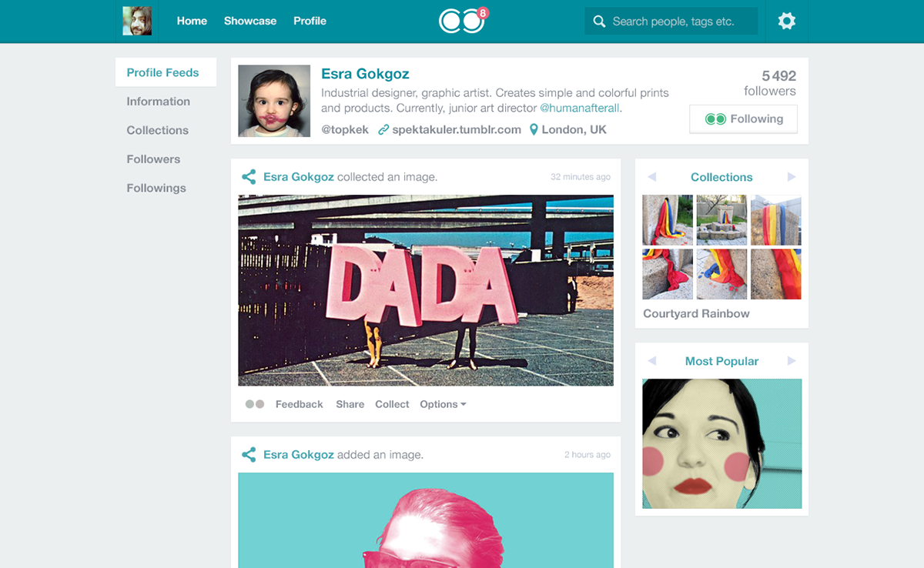Select Collections in the sidebar
924x568 pixels.
158,130
